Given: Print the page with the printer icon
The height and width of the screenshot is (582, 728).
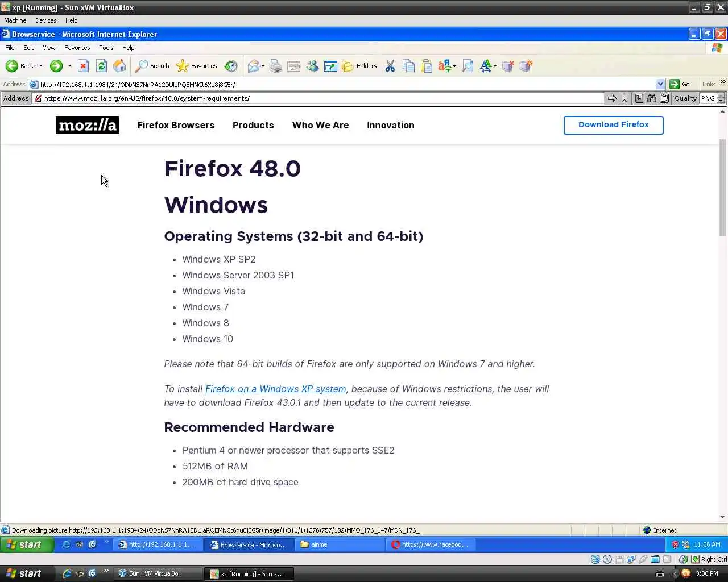Looking at the screenshot, I should [276, 66].
